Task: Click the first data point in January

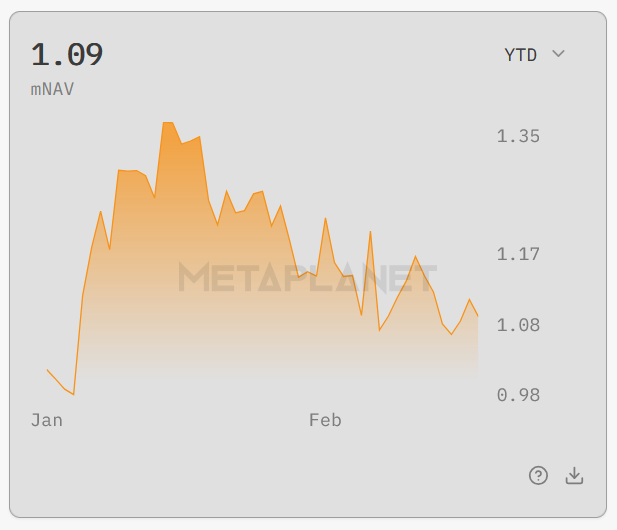Action: pos(47,370)
